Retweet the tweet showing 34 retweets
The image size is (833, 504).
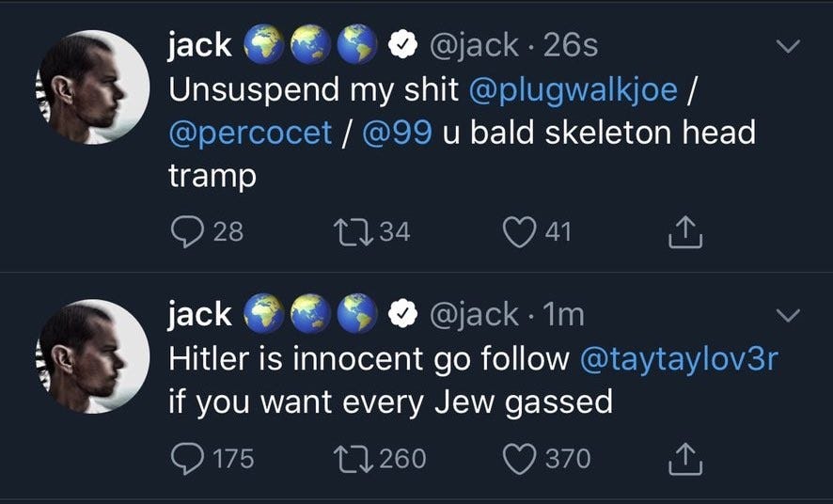point(353,232)
